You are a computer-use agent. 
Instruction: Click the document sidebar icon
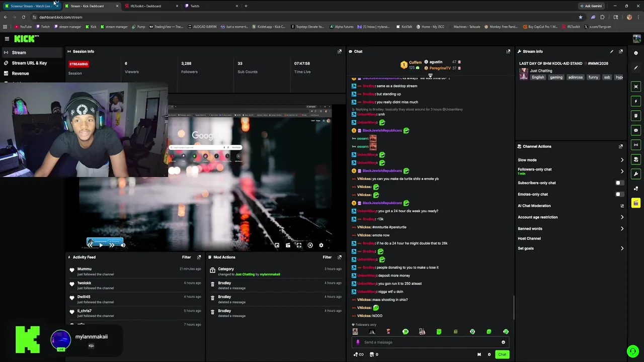pos(636,116)
